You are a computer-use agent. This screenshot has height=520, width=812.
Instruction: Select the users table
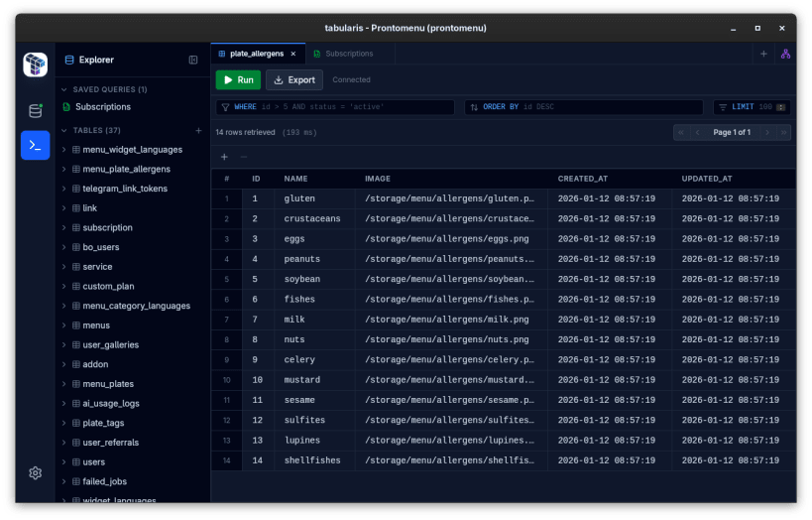tap(94, 461)
